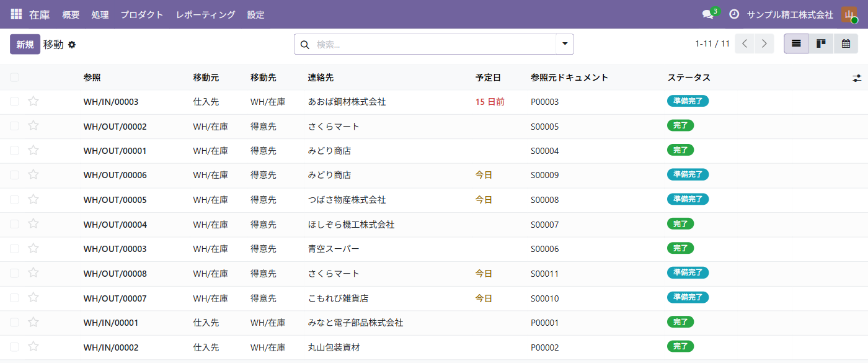The height and width of the screenshot is (363, 868).
Task: Click 完了 status badge of WH/OUT/00004
Action: 680,223
